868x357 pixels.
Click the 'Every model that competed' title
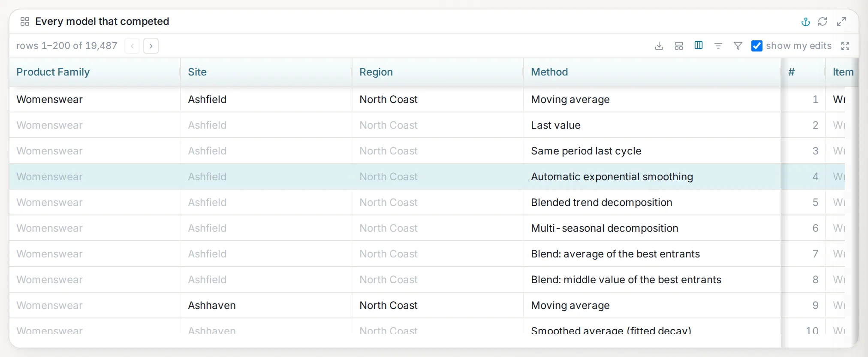point(102,21)
